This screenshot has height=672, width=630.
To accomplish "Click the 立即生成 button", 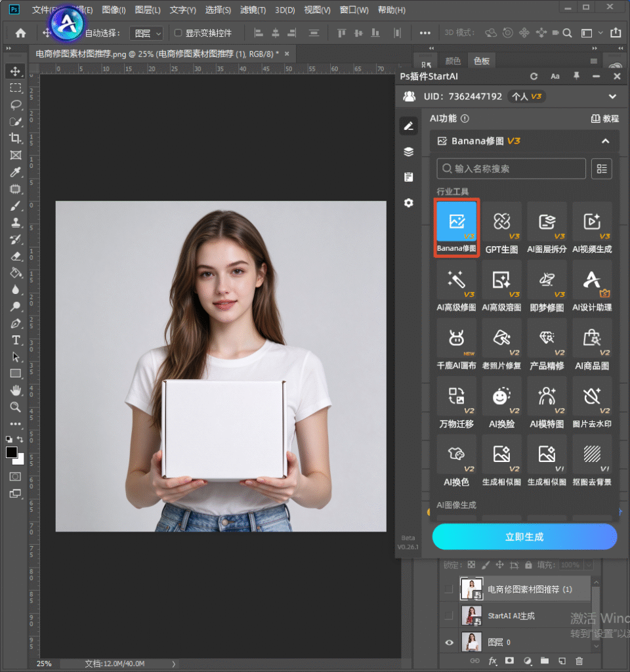I will click(524, 537).
